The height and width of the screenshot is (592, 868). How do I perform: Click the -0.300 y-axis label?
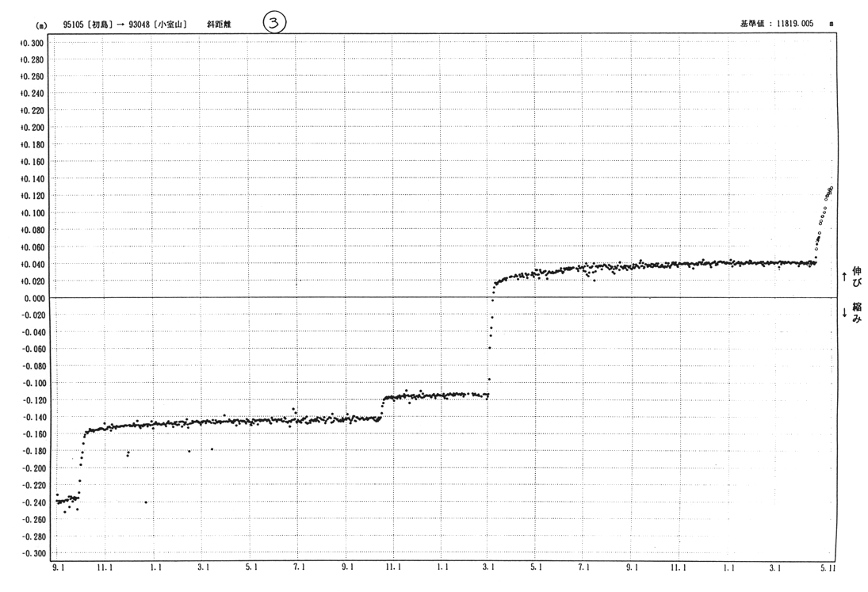pyautogui.click(x=33, y=553)
